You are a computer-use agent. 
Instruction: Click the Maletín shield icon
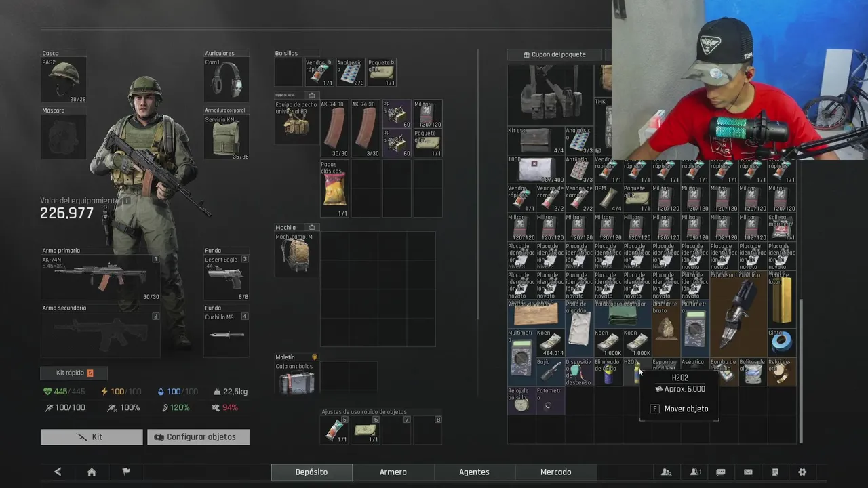314,357
